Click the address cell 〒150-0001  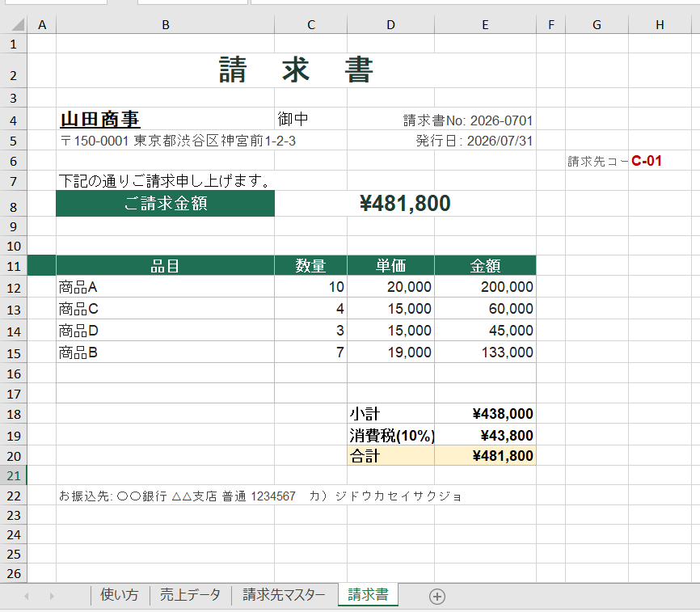pos(178,141)
